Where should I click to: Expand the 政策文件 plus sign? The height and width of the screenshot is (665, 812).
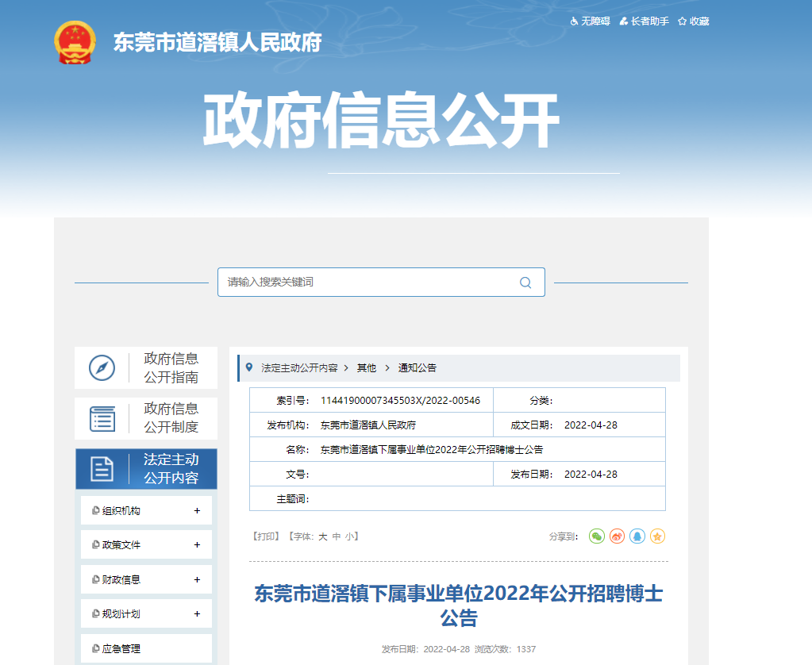[197, 545]
